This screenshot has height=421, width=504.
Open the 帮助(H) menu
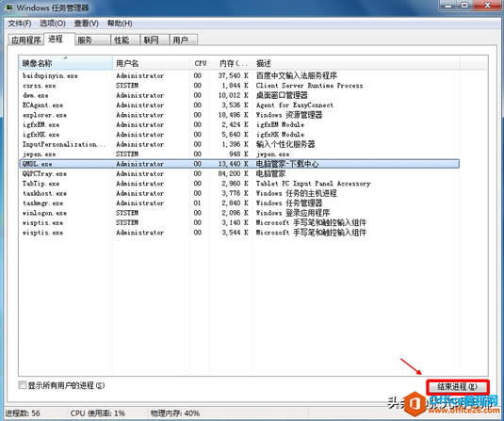(120, 24)
